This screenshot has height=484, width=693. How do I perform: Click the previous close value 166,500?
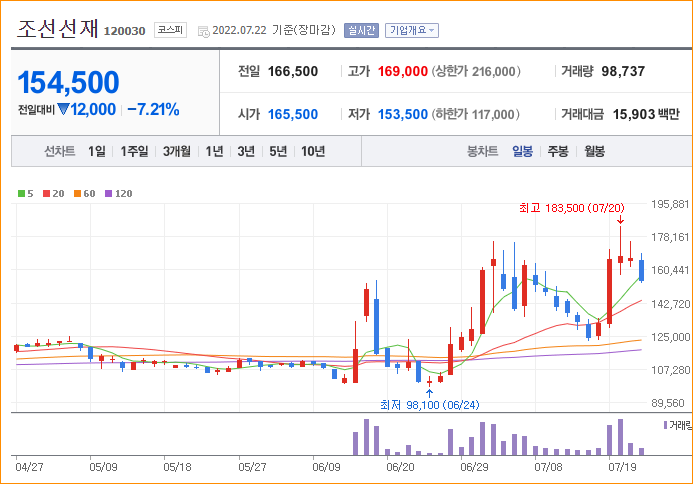tap(293, 71)
